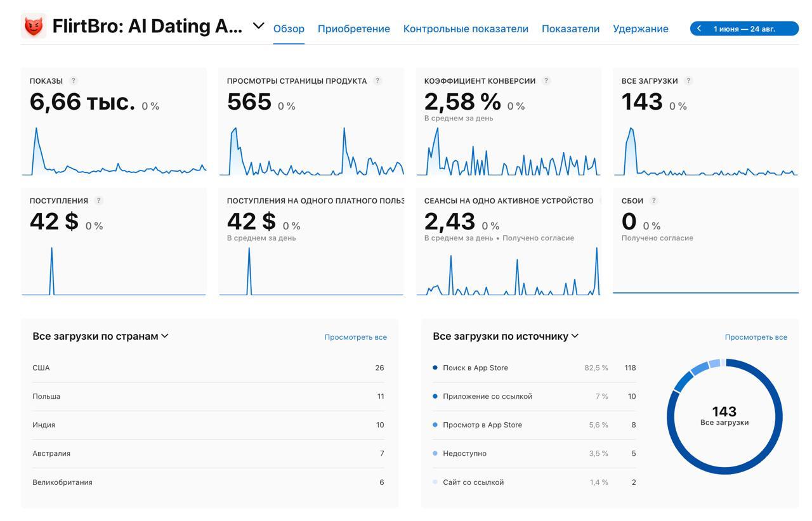812x521 pixels.
Task: Expand the Все загрузки по источнику selector
Action: 574,336
